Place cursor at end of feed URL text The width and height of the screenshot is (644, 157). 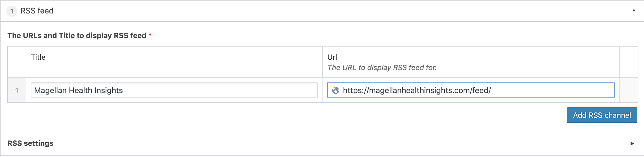tap(491, 90)
